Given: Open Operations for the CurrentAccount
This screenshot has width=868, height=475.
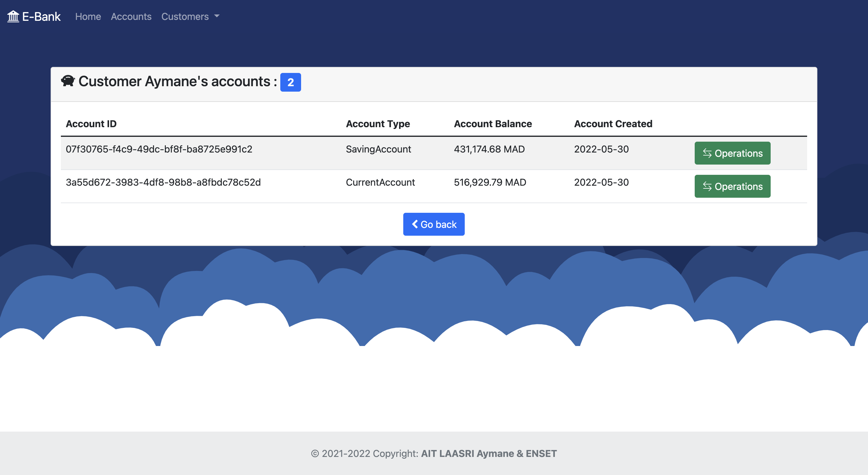Looking at the screenshot, I should point(732,186).
